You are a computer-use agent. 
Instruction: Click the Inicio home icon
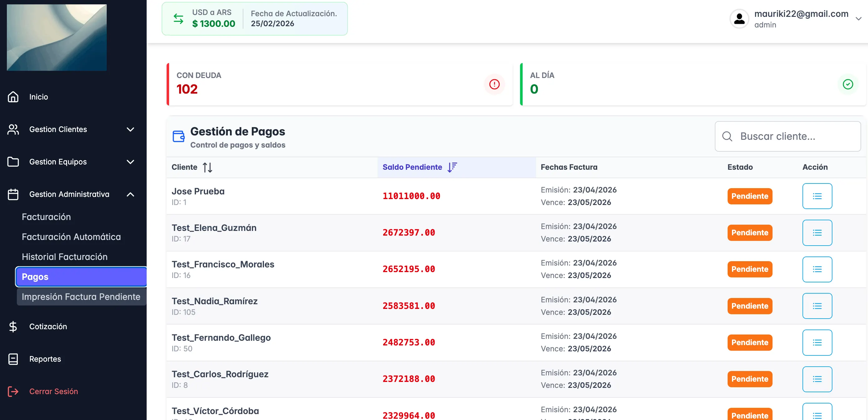(x=13, y=97)
